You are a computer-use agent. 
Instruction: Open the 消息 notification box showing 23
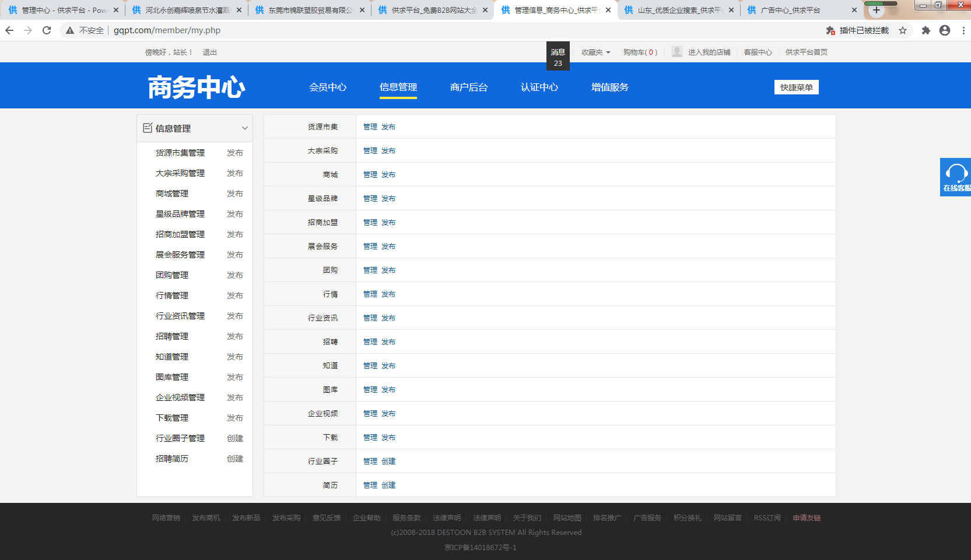tap(558, 57)
